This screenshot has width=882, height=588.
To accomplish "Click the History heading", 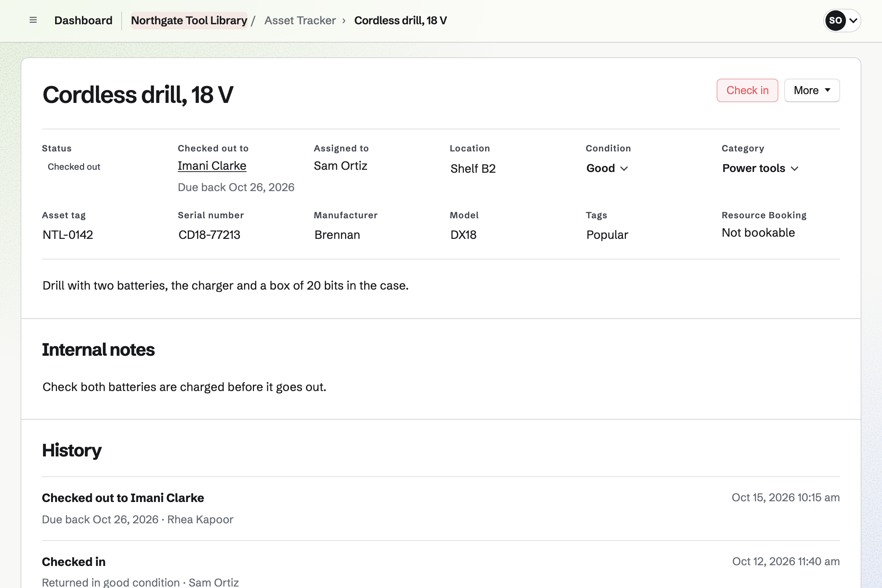I will point(72,451).
